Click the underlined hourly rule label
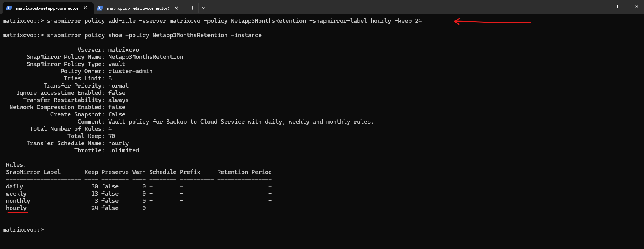This screenshot has width=644, height=249. (16, 208)
